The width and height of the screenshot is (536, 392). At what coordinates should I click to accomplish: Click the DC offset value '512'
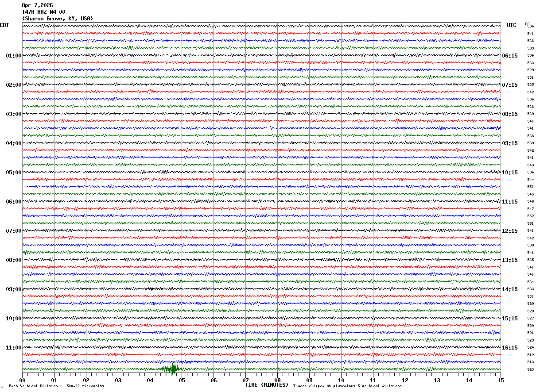(x=530, y=355)
